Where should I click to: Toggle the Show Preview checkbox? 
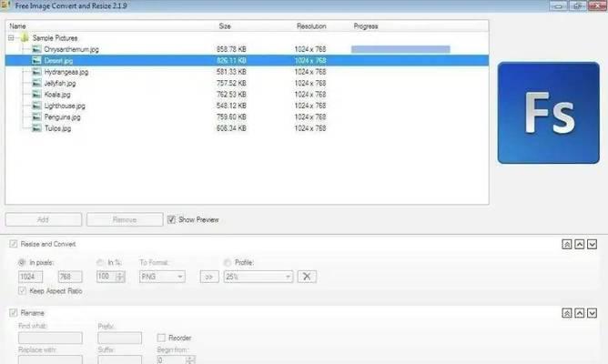171,220
